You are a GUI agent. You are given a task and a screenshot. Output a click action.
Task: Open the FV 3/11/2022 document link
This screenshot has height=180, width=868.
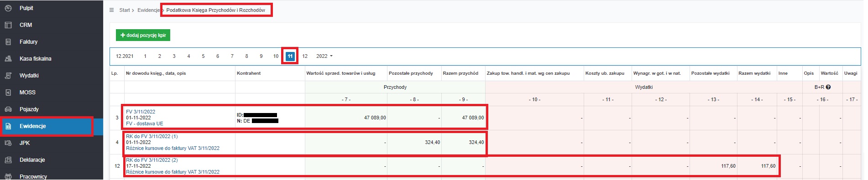click(x=141, y=112)
